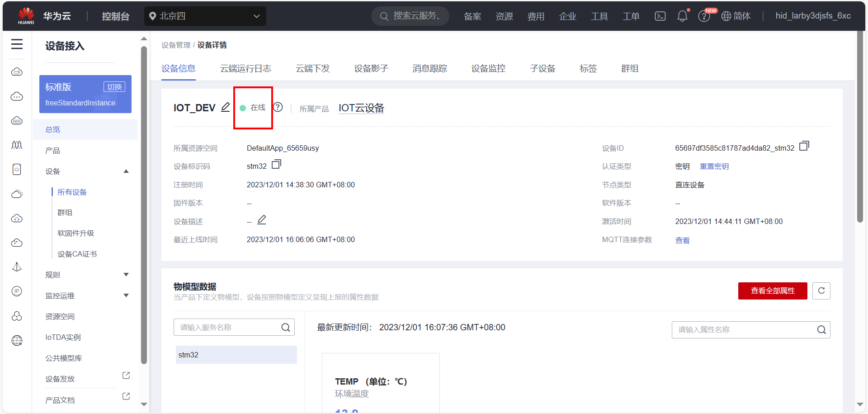Open 工单 top menu
The height and width of the screenshot is (414, 868).
(x=631, y=16)
